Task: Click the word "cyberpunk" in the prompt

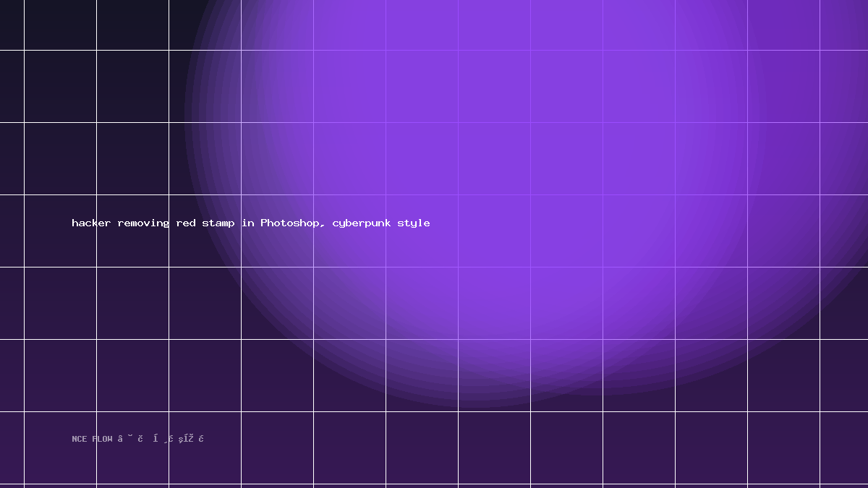Action: click(x=362, y=223)
